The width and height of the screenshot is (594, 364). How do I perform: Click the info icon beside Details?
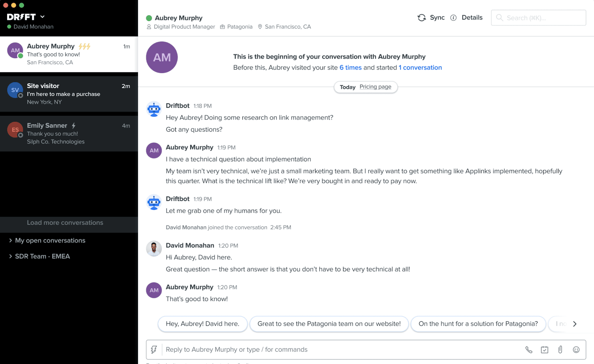click(453, 17)
